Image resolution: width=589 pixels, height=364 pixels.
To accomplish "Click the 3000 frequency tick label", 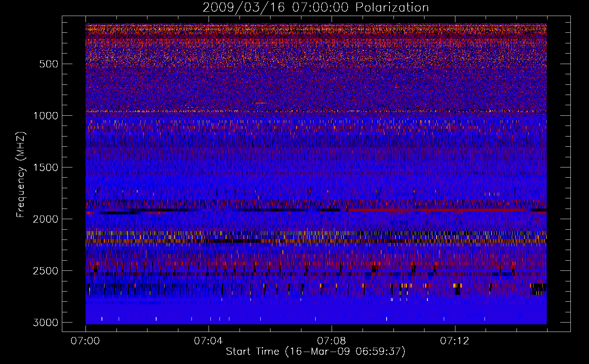I will 46,323.
